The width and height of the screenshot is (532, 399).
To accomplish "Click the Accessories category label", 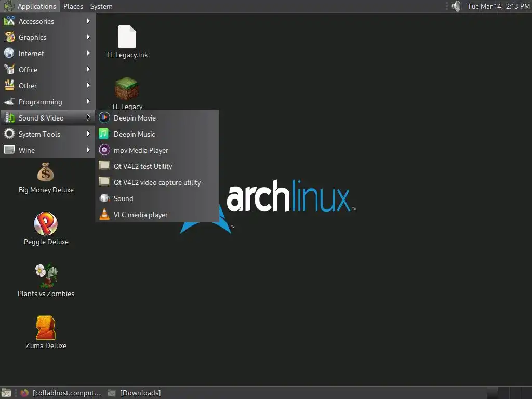I will click(x=36, y=21).
